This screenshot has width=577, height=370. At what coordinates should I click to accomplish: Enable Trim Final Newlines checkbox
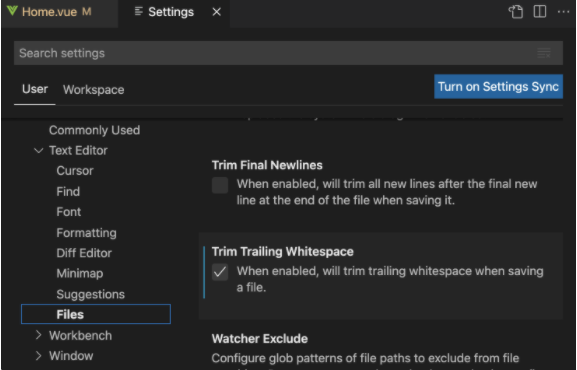click(220, 185)
